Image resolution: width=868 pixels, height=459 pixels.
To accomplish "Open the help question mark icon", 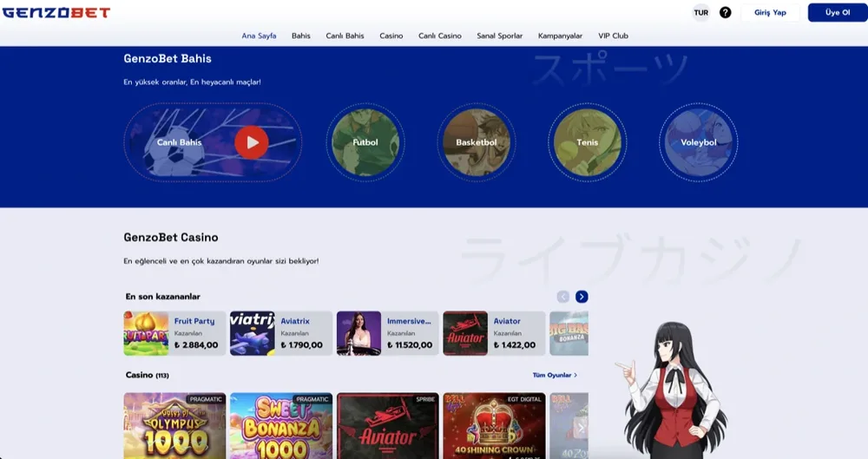I will [725, 12].
